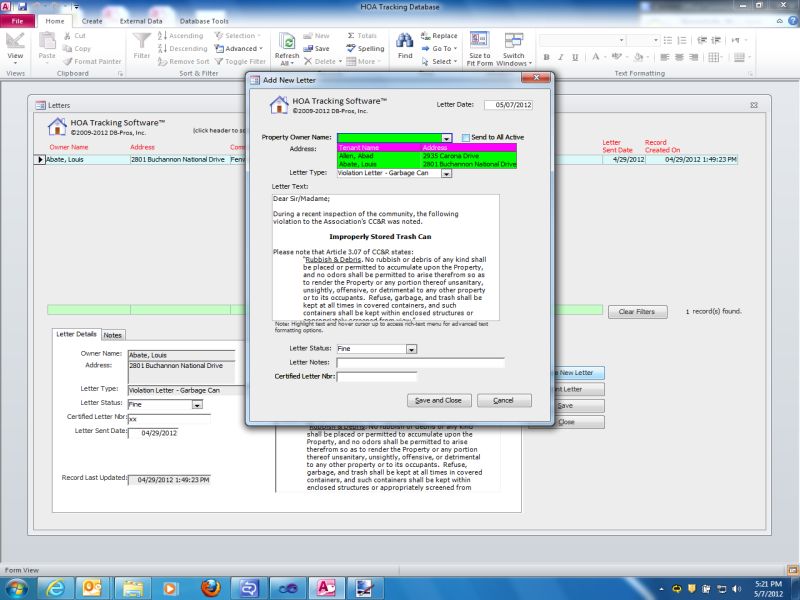
Task: Click the Letter Date field
Action: pyautogui.click(x=508, y=105)
